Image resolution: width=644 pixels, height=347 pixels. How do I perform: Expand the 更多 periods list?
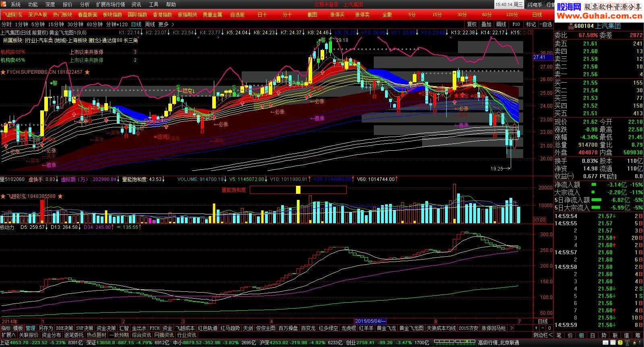click(x=166, y=24)
